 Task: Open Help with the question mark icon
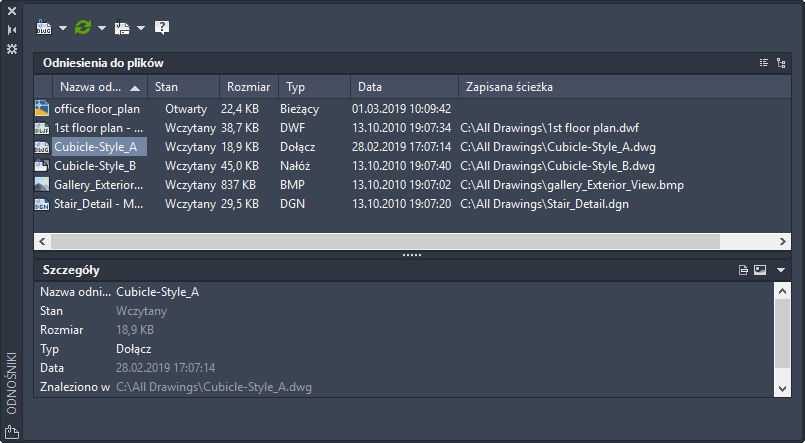pos(162,27)
